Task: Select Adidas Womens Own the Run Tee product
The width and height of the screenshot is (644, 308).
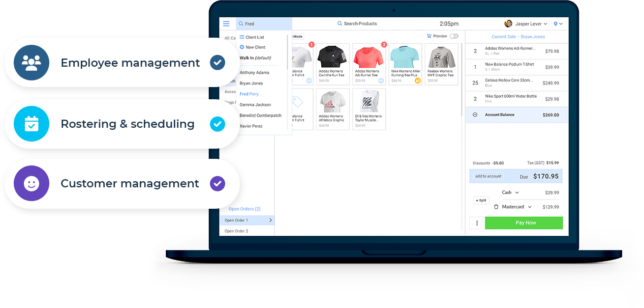Action: pos(332,64)
